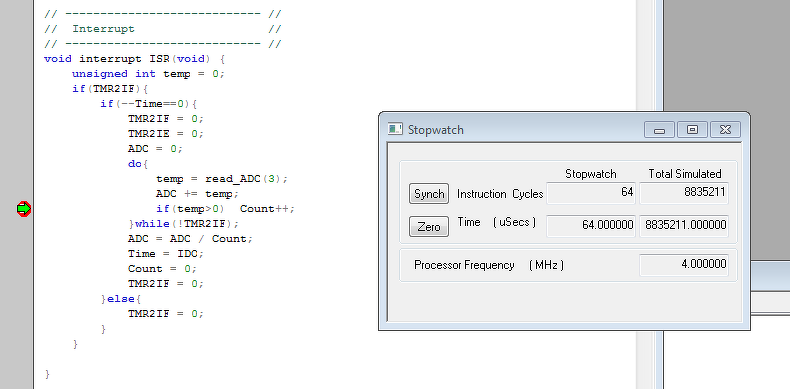Click the 'TMR2IE = 0;' line

(x=166, y=134)
